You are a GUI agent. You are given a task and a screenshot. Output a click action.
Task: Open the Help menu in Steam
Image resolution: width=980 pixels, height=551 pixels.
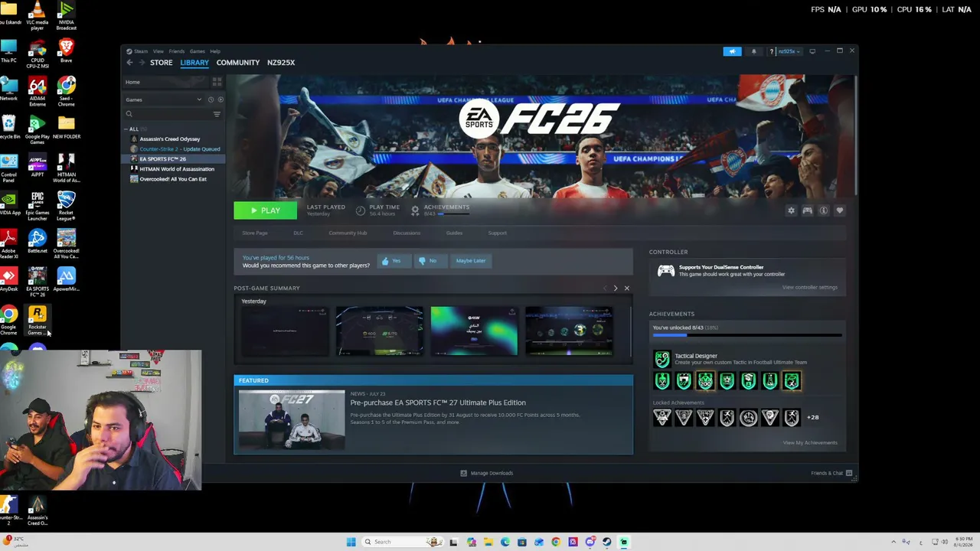coord(215,51)
